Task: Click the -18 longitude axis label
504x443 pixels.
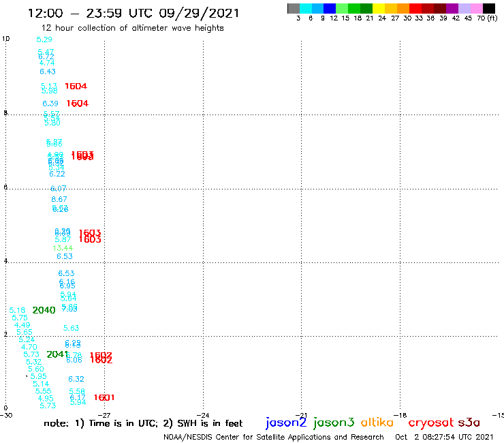Action: pos(400,415)
